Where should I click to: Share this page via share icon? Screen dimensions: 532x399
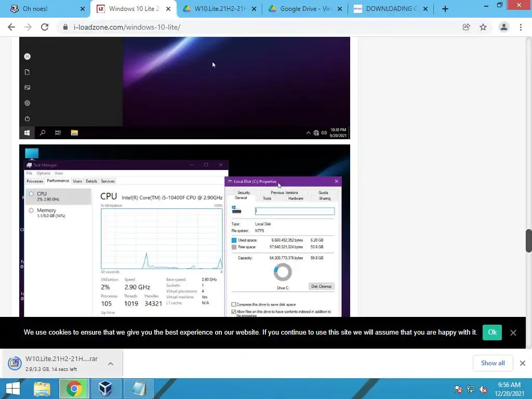point(467,27)
